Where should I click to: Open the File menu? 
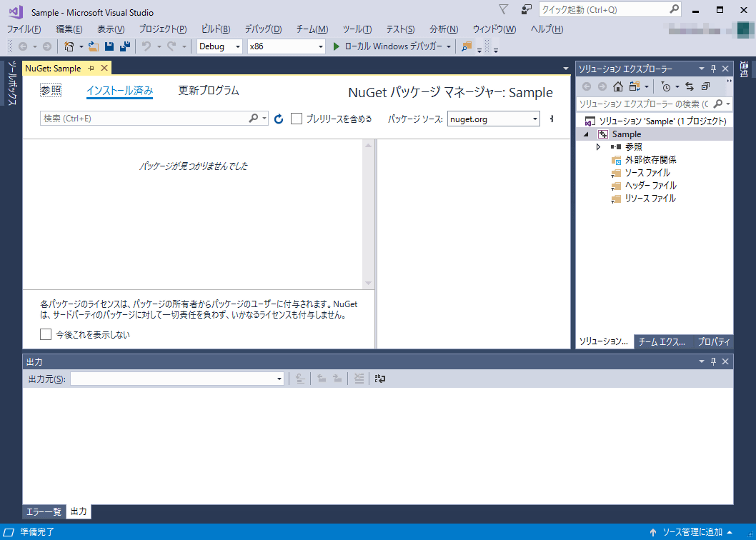24,29
